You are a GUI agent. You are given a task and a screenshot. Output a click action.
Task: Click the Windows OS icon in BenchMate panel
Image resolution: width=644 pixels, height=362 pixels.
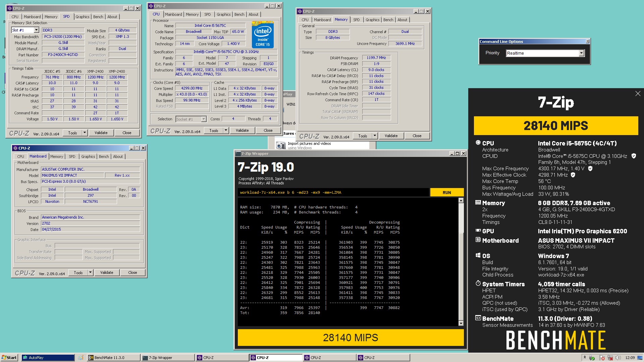[478, 255]
